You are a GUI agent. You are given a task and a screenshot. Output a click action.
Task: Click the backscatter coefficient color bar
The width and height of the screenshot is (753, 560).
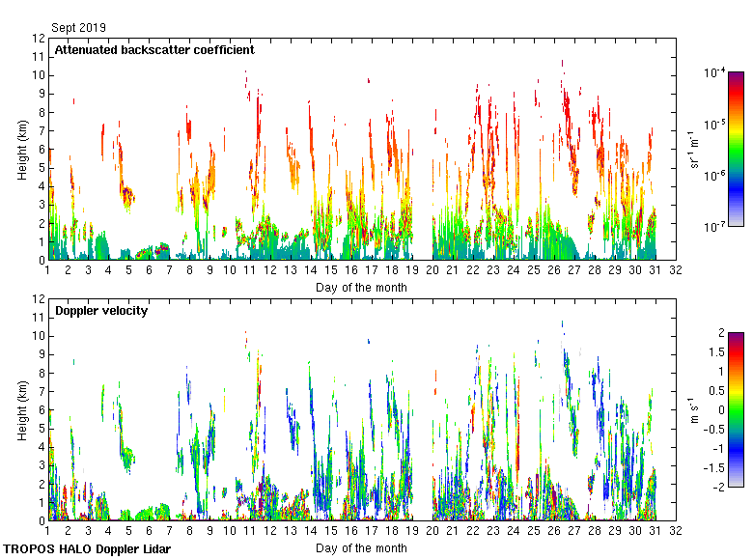[736, 150]
